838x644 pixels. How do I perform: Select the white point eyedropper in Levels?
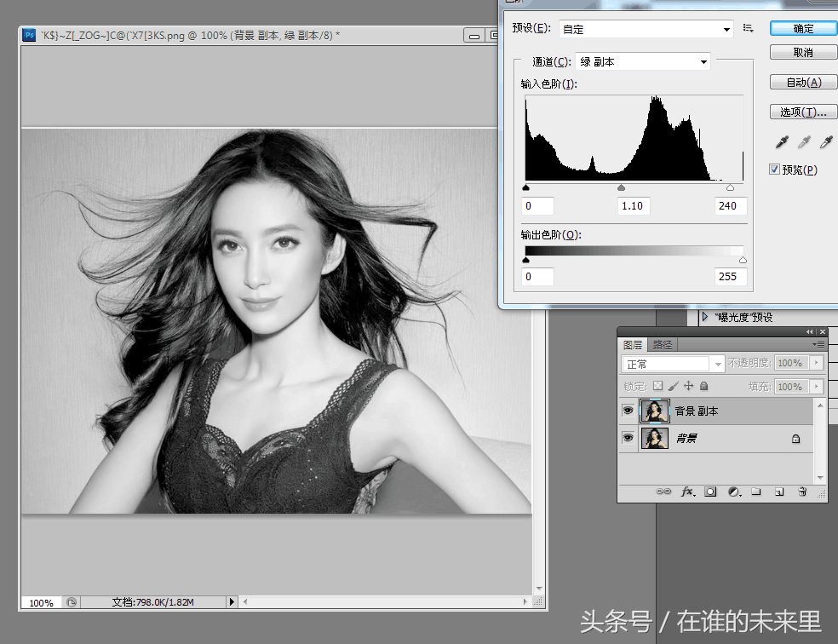825,142
